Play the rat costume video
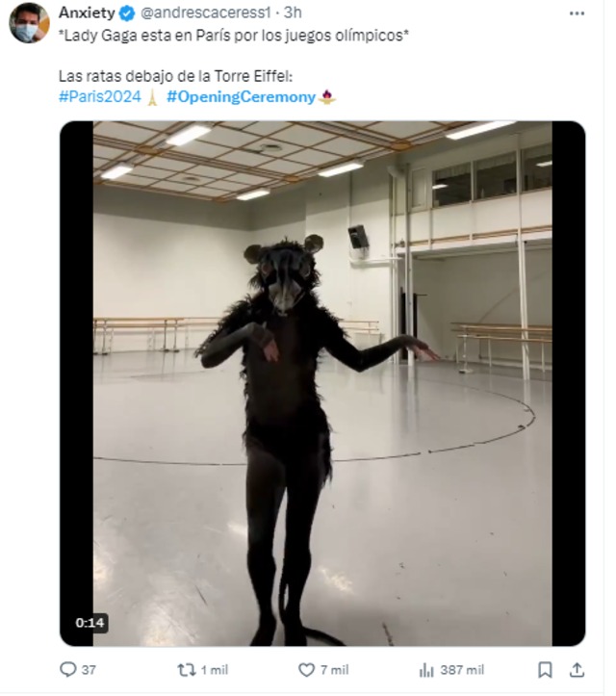616x696 pixels. click(x=322, y=383)
